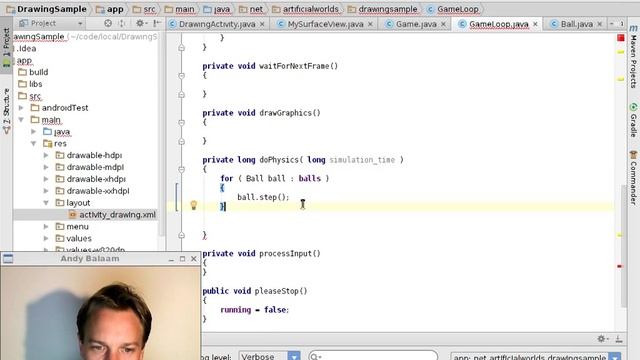Switch to Game.java tab
Image resolution: width=640 pixels, height=360 pixels.
coord(415,24)
